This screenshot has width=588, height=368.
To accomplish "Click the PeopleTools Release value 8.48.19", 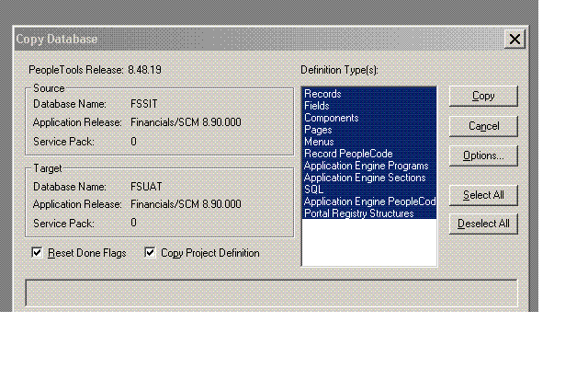I will pos(145,70).
